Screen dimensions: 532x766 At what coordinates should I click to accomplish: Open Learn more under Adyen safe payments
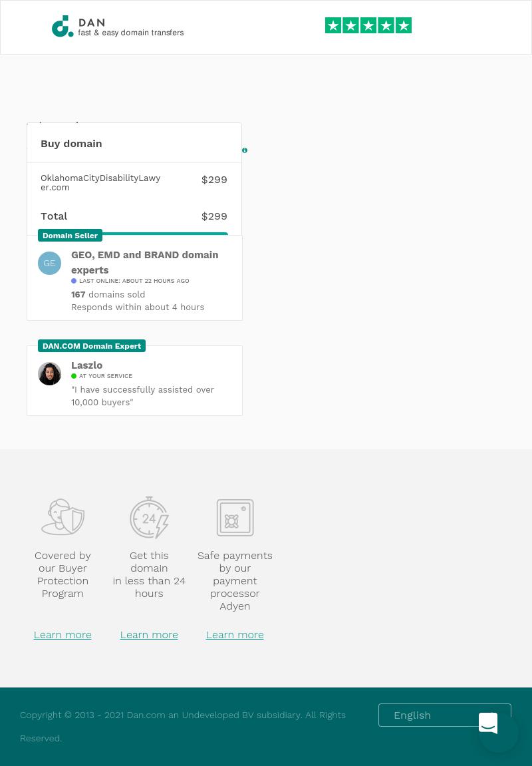point(235,634)
